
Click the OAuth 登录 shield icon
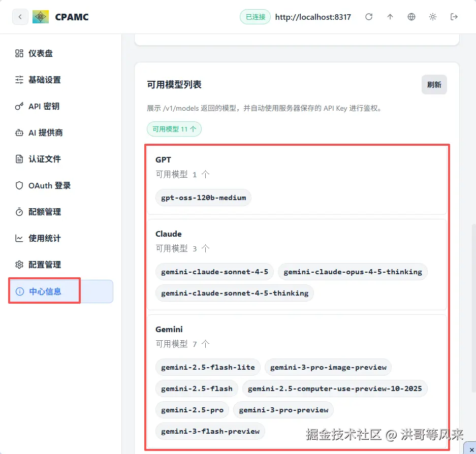(19, 185)
